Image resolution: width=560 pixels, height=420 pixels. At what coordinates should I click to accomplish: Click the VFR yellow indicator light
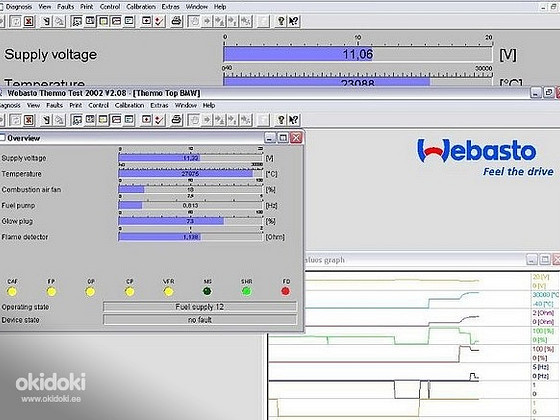168,292
